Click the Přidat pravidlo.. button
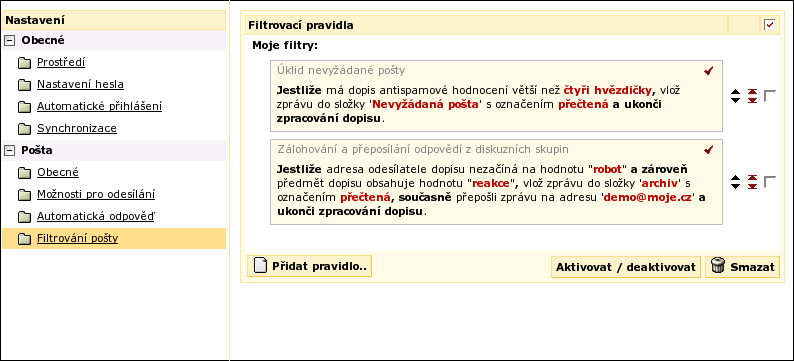The image size is (794, 361). coord(309,266)
